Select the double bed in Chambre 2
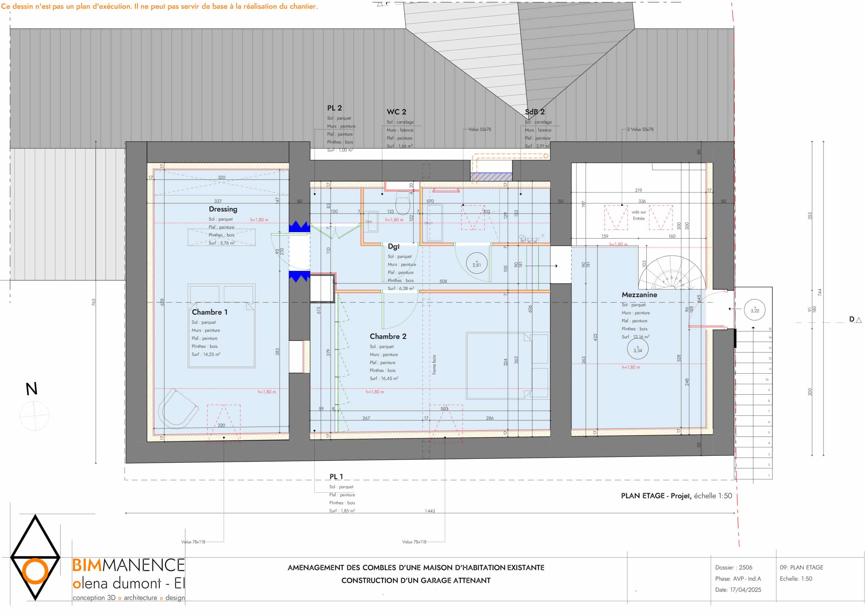 (x=507, y=366)
